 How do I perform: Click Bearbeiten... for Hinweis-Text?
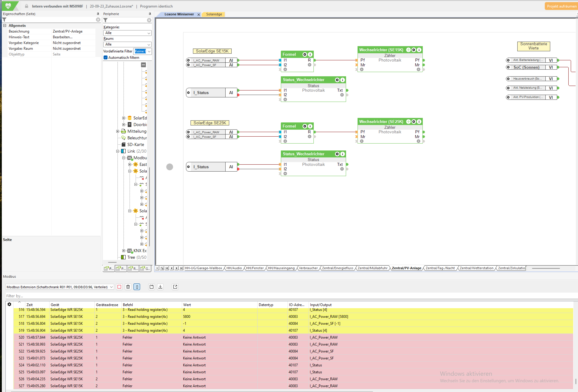[x=63, y=37]
